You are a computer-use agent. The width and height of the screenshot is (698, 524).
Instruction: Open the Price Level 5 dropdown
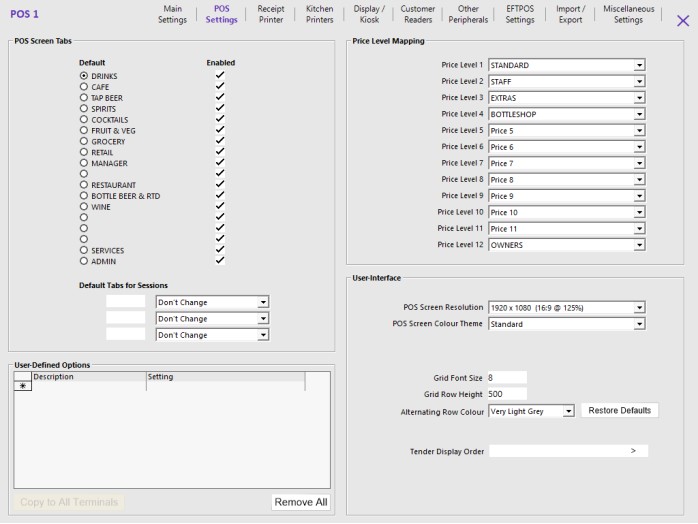639,130
